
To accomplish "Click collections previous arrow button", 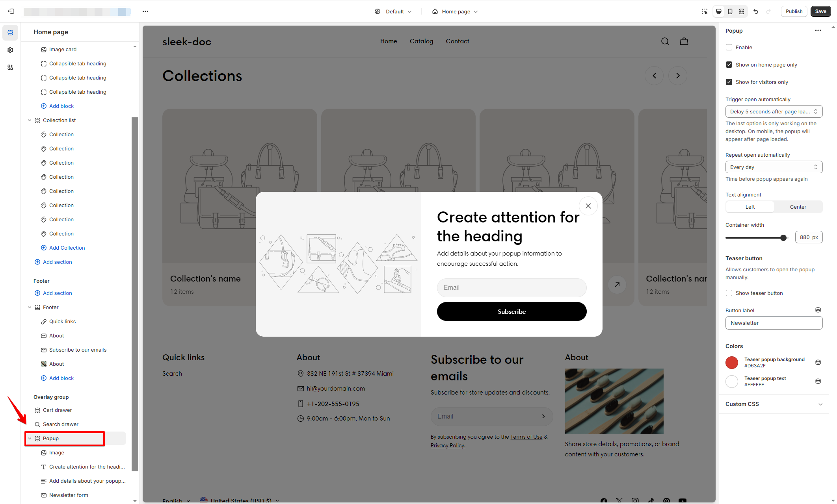I will [x=654, y=76].
